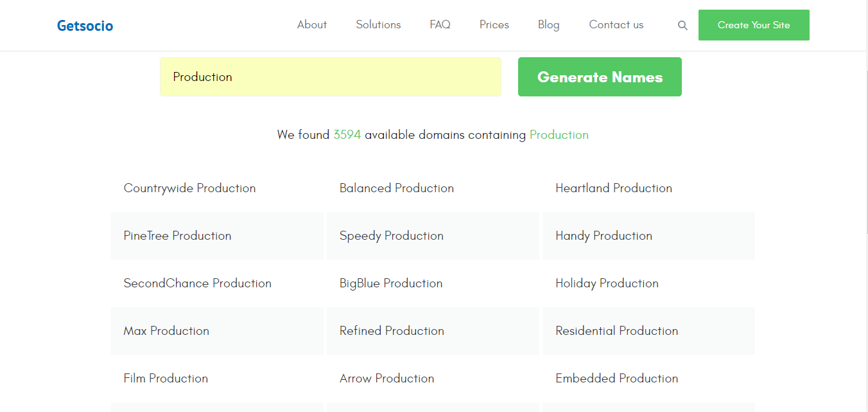Open the search magnifier icon
This screenshot has height=412, width=868.
point(682,26)
